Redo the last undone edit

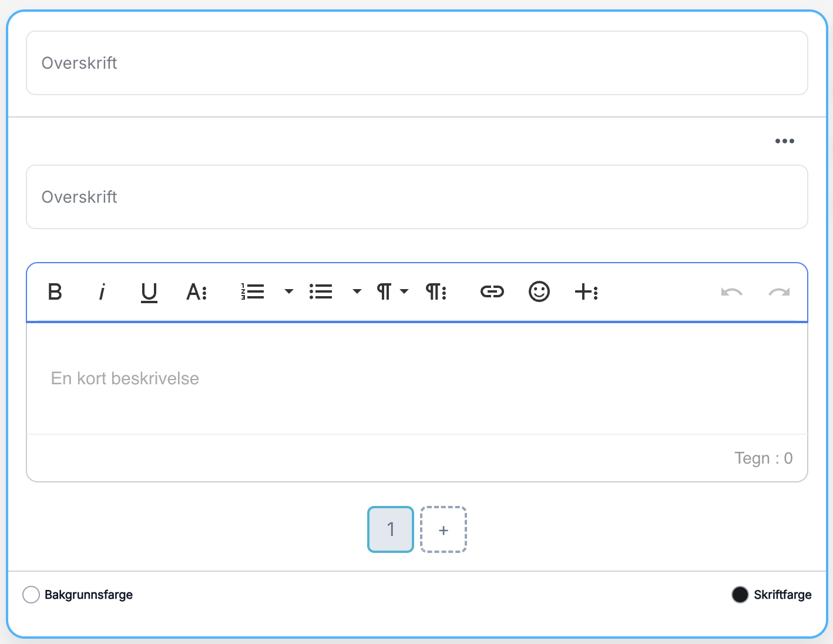(779, 292)
